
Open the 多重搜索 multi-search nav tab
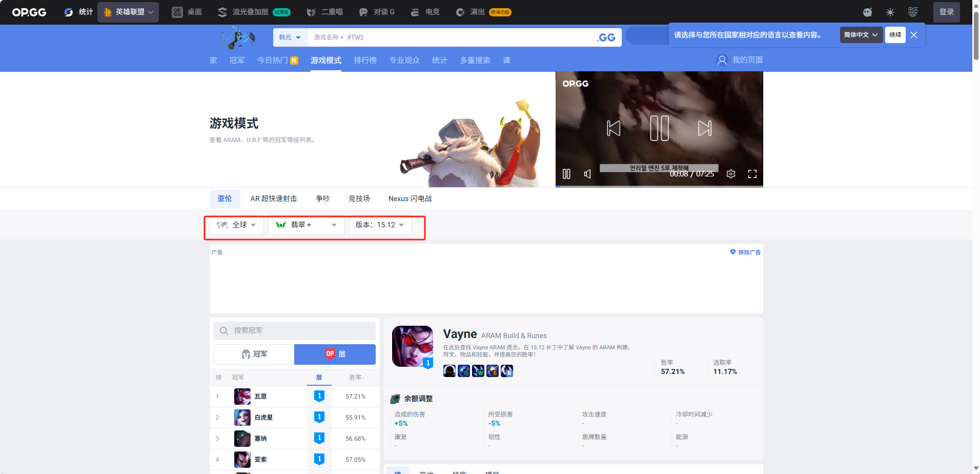click(x=475, y=60)
